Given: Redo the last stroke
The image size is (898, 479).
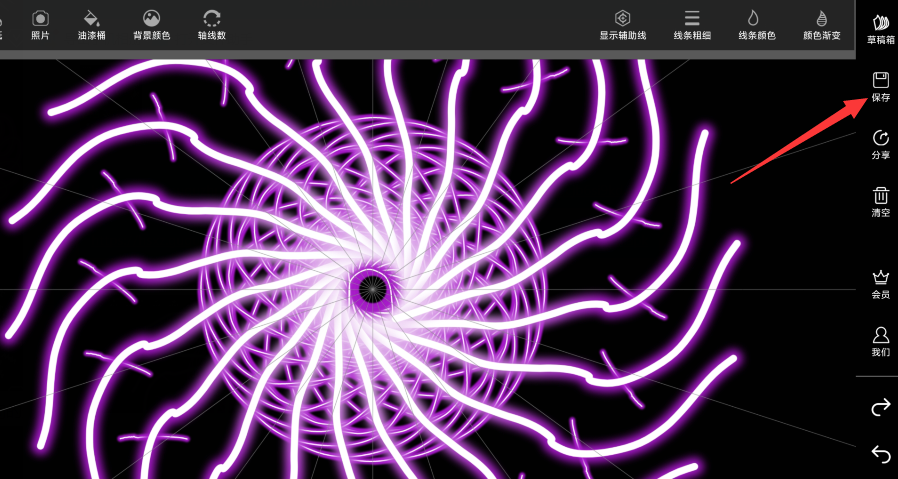Looking at the screenshot, I should [880, 408].
